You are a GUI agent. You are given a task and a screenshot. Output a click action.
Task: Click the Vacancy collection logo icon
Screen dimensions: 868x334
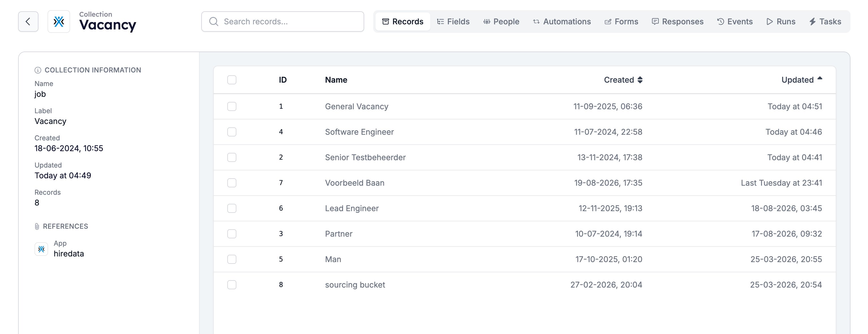click(59, 22)
